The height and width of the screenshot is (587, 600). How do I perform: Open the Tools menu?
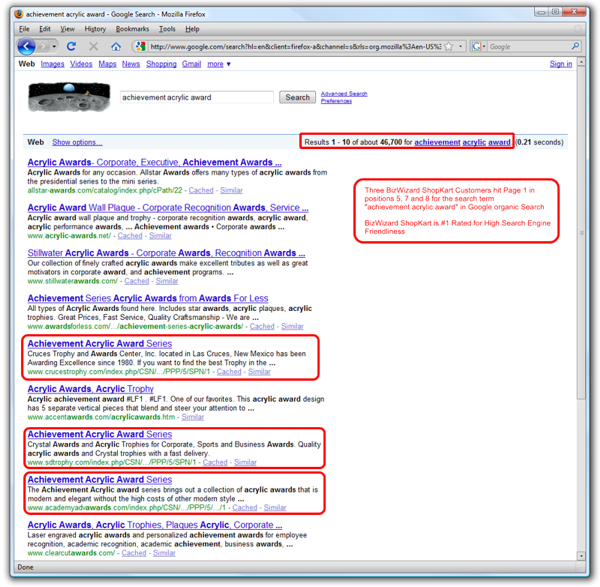[x=167, y=29]
